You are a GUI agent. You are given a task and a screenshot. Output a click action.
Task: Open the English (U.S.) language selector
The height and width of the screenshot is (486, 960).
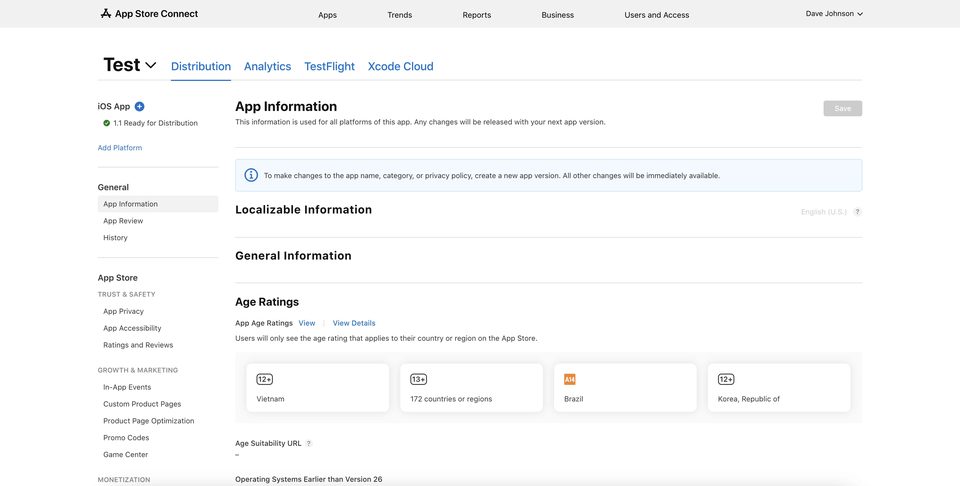coord(823,212)
